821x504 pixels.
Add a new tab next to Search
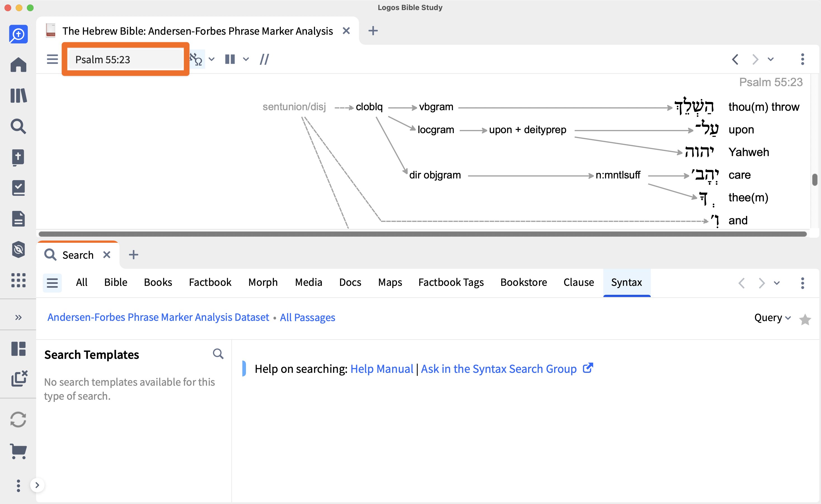[133, 255]
